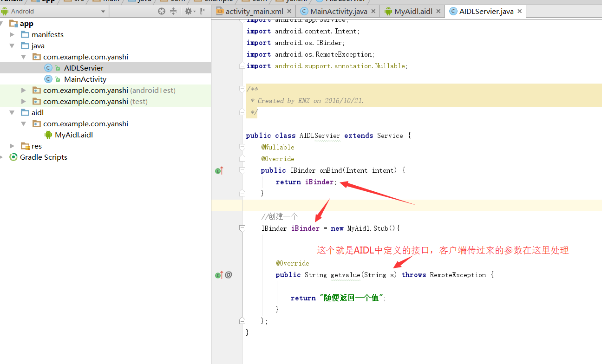Click the 'getvalue' method name in code
602x364 pixels.
[345, 275]
